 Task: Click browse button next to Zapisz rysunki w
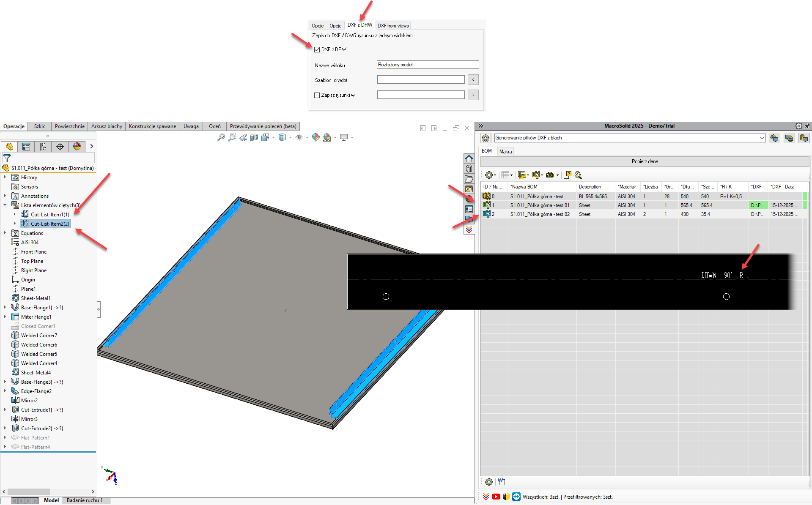pos(473,95)
